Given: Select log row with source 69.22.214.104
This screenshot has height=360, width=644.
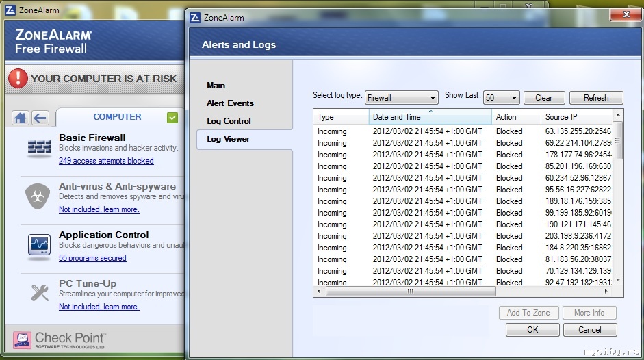Looking at the screenshot, I should 463,143.
